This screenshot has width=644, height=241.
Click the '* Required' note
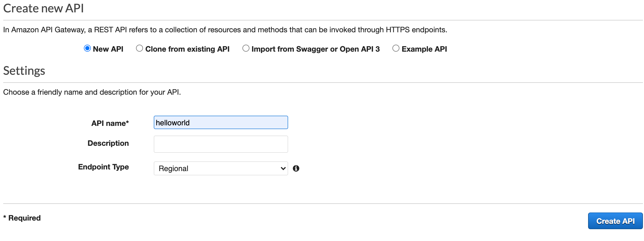22,218
